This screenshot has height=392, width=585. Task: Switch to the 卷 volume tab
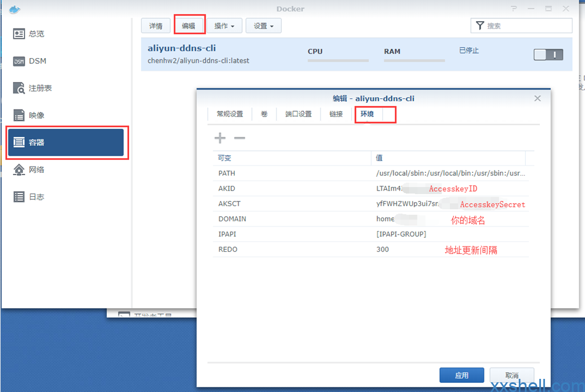(264, 114)
